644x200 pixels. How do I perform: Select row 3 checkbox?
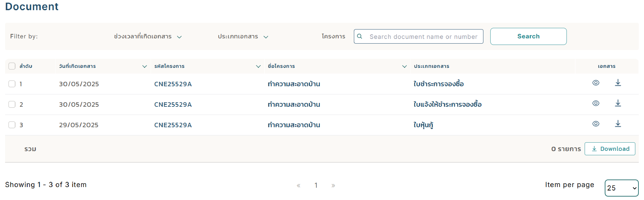[12, 125]
